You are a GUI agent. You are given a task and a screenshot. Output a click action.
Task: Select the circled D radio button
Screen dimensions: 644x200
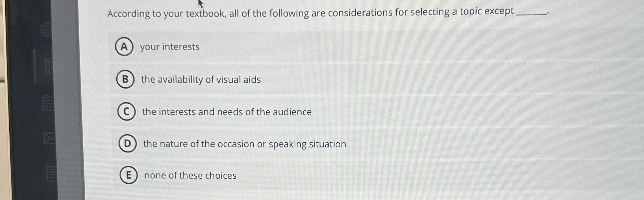click(x=129, y=144)
